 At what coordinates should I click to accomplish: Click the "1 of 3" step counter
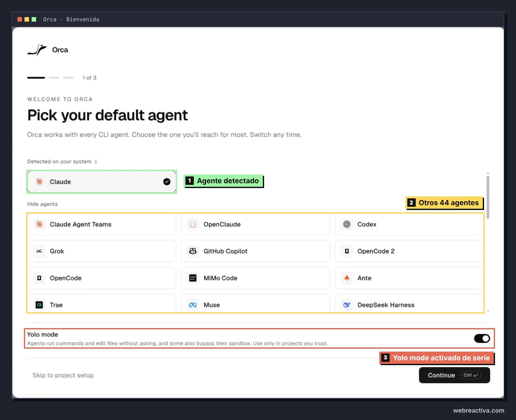(89, 78)
